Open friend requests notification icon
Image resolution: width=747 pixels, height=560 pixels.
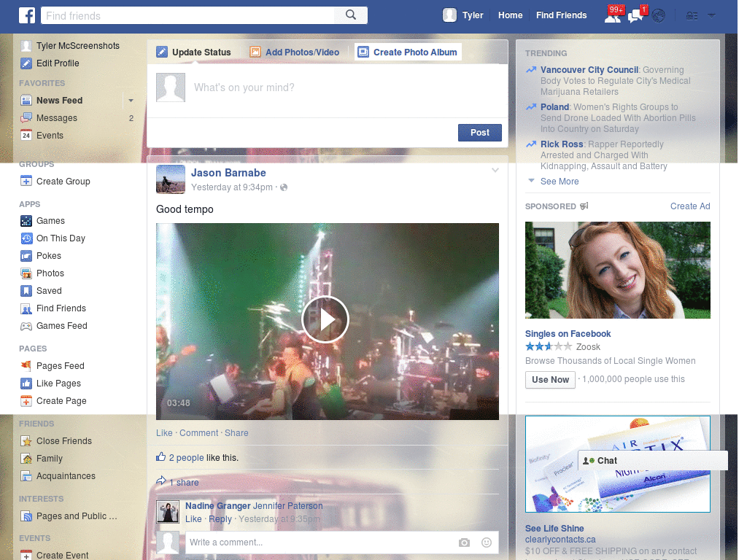[x=613, y=16]
